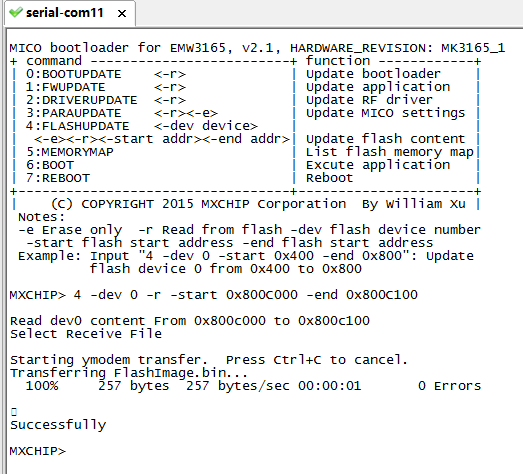
Task: Click the 7:REBOOT command text
Action: (x=58, y=178)
